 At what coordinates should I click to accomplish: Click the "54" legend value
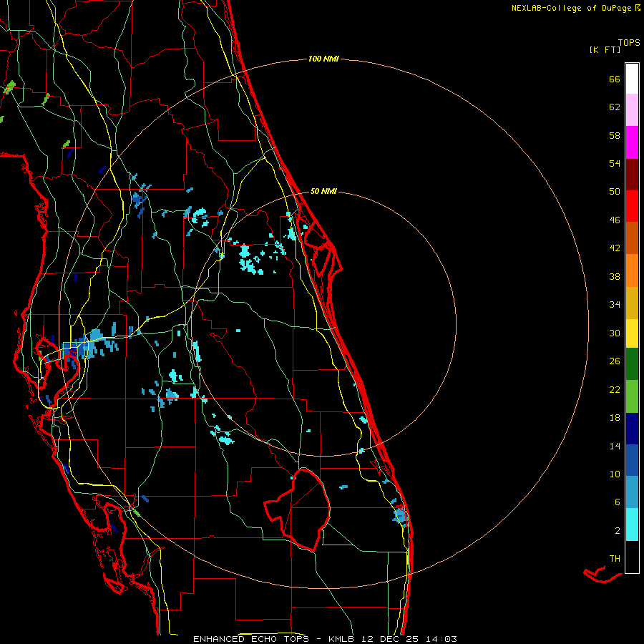615,163
